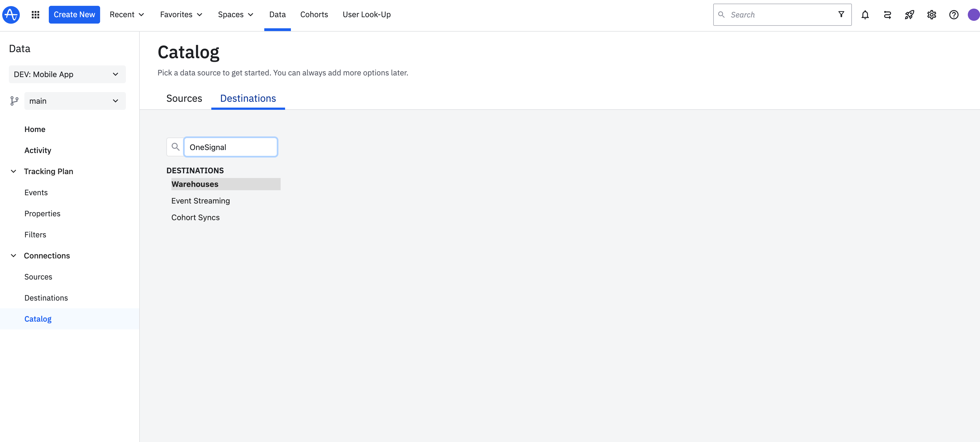Image resolution: width=980 pixels, height=442 pixels.
Task: Click the Amplitude logo icon
Action: pos(11,14)
